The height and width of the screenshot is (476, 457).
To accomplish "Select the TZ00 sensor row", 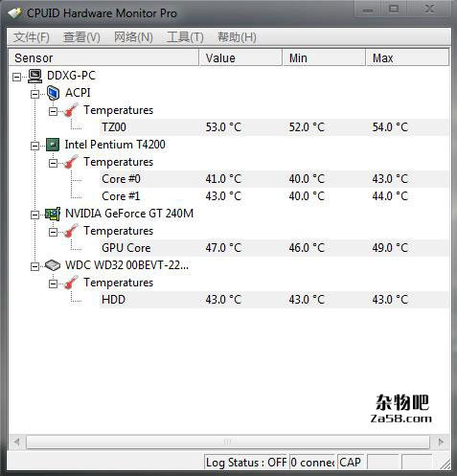I will (275, 127).
